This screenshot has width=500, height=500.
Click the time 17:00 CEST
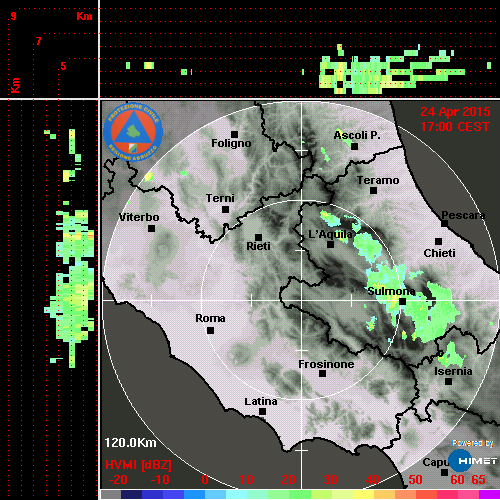click(455, 127)
